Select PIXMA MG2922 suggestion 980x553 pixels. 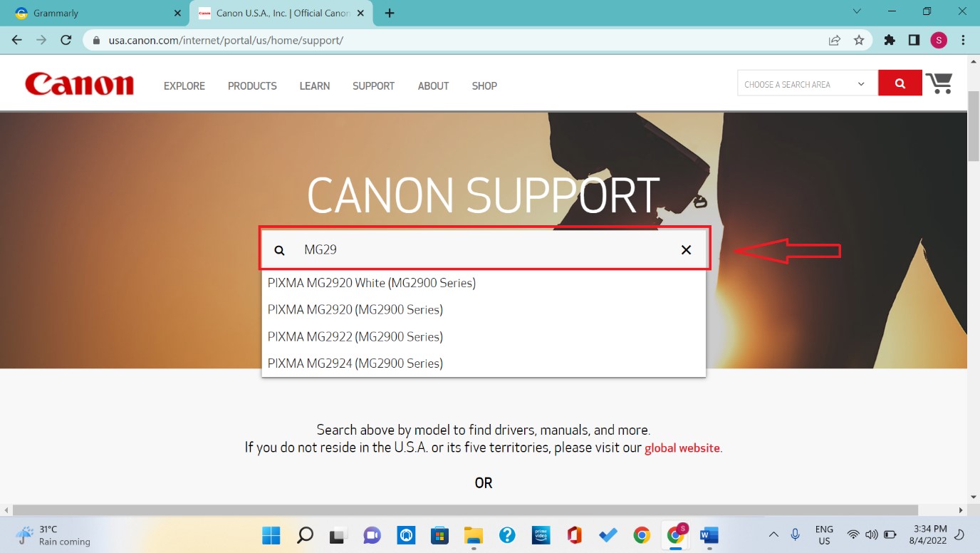tap(484, 336)
